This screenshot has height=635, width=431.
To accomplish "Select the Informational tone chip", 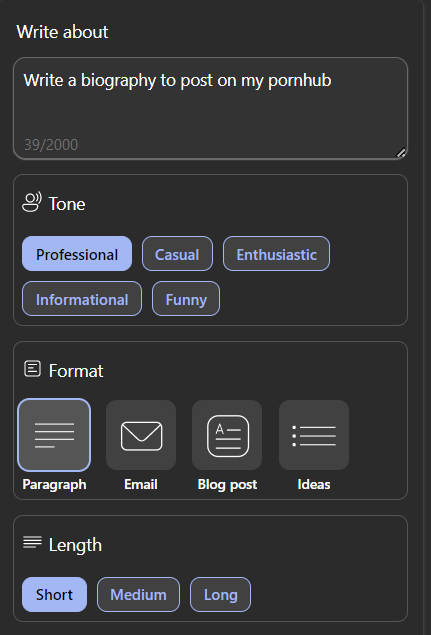I will (82, 298).
